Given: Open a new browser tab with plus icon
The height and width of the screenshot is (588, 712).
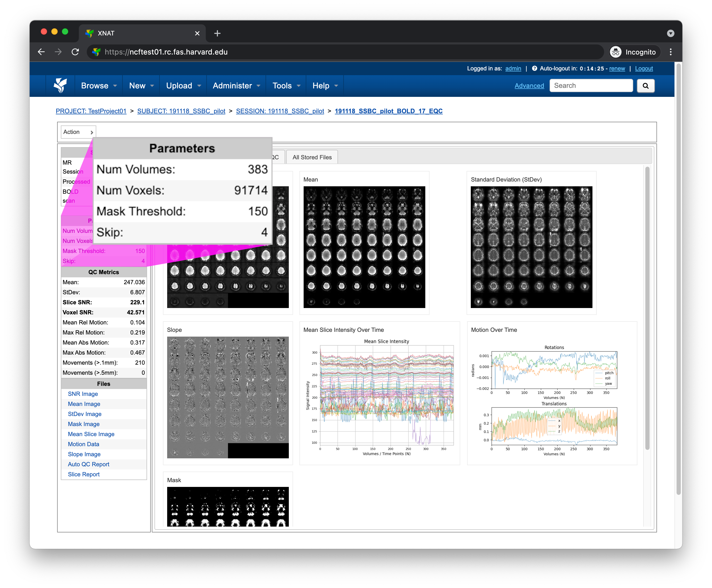Looking at the screenshot, I should point(217,33).
